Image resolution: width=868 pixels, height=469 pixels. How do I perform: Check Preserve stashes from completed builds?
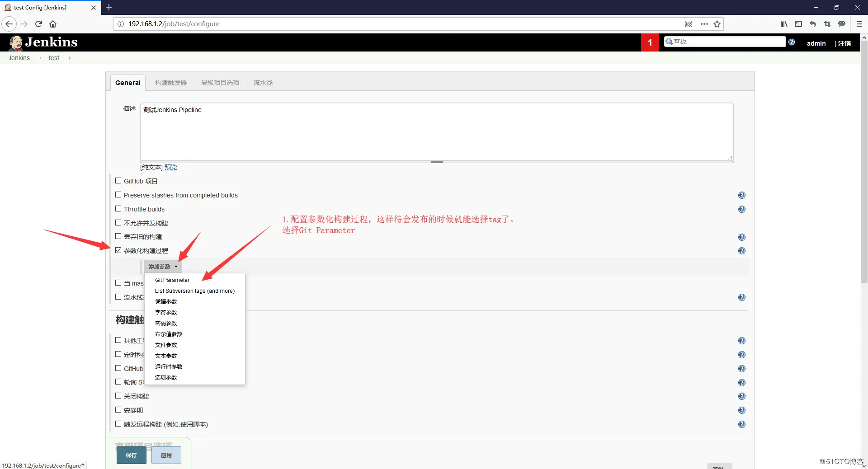[x=118, y=195]
